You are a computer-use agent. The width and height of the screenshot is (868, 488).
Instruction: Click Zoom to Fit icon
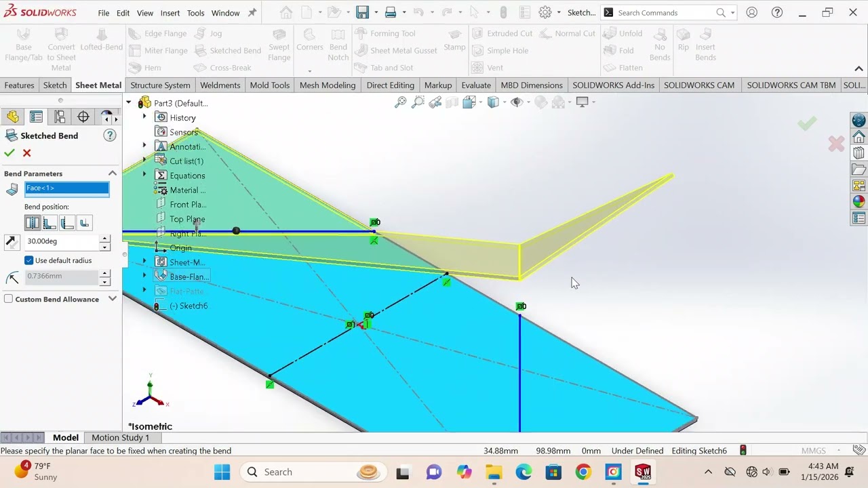(x=401, y=102)
